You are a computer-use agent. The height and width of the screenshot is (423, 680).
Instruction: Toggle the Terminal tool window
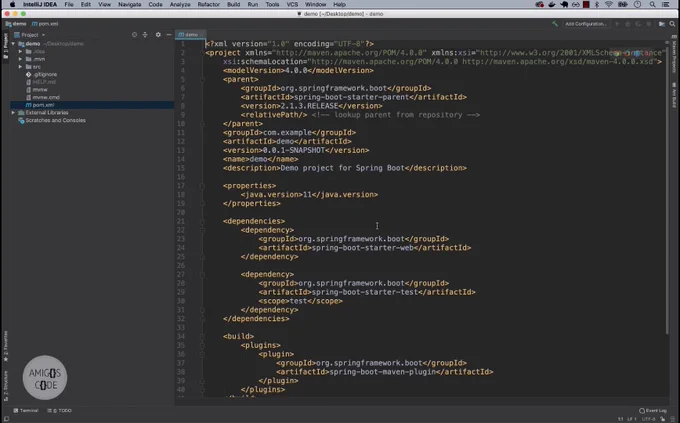point(26,410)
